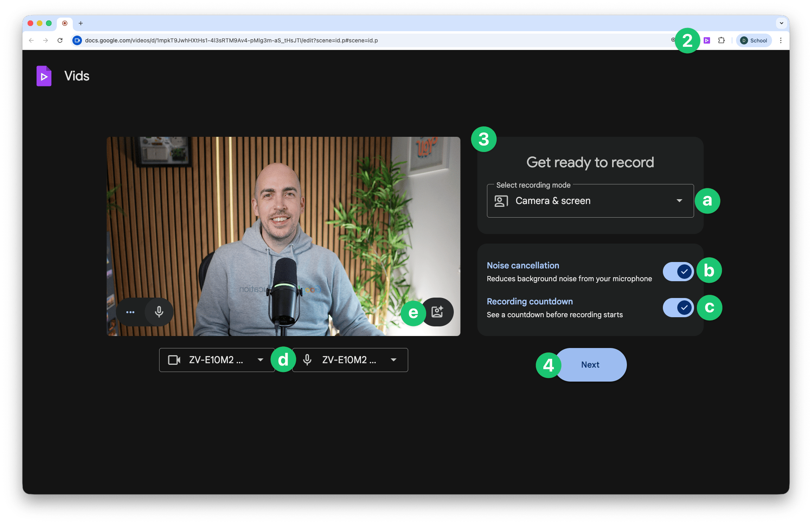
Task: Open the microphone source ZV-E10M2 dropdown
Action: (x=350, y=360)
